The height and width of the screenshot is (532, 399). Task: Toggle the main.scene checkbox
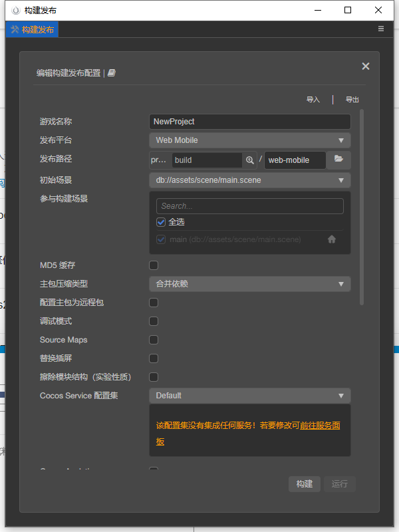tap(161, 239)
